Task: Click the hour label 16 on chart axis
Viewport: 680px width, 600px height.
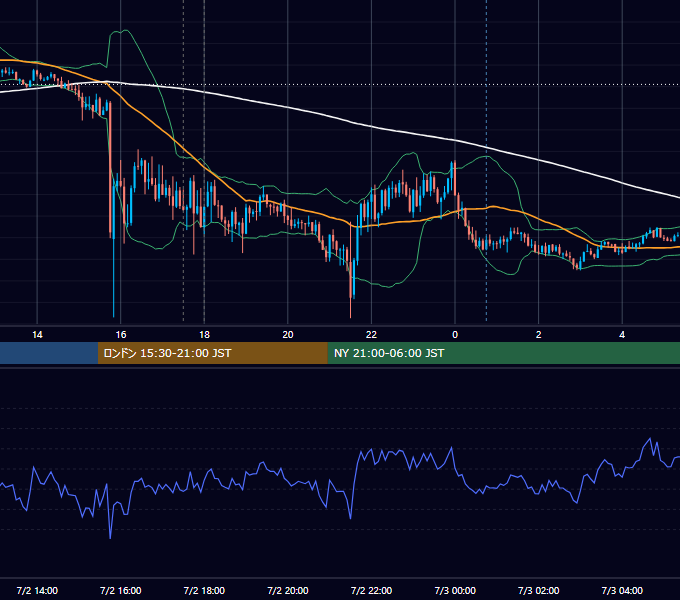Action: pos(121,334)
